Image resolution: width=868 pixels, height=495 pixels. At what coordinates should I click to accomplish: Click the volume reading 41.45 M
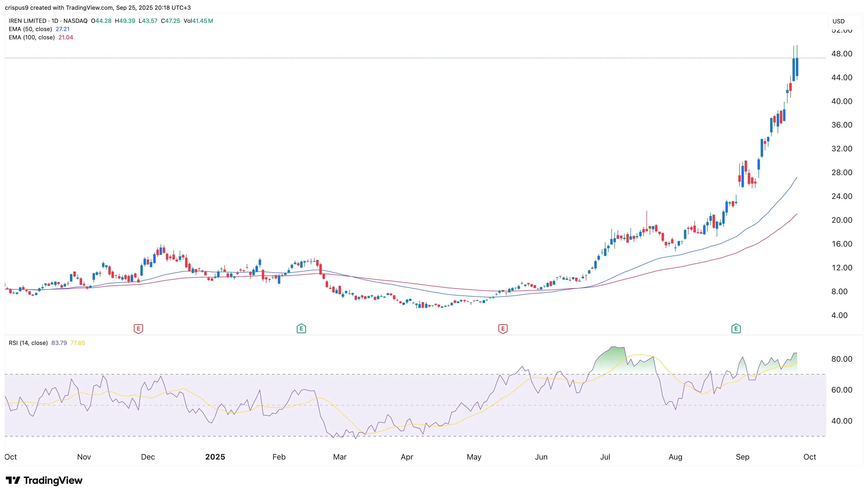click(198, 21)
